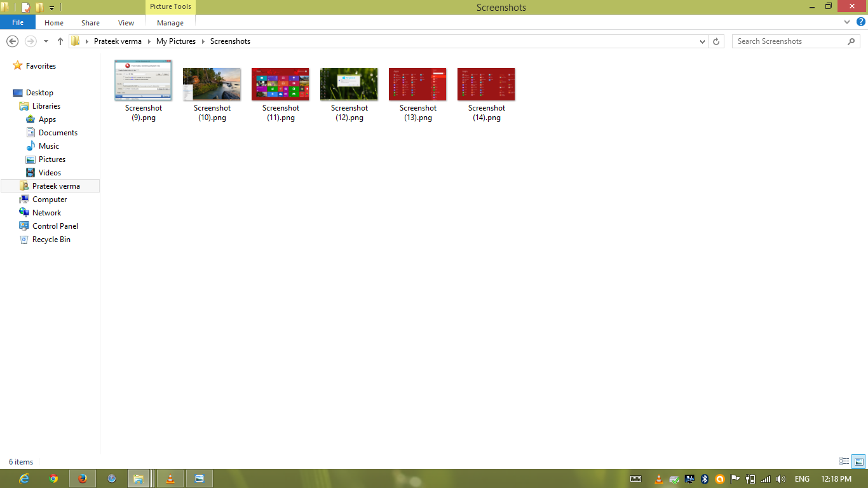This screenshot has height=488, width=868.
Task: Switch to the Share ribbon tab
Action: (x=90, y=23)
